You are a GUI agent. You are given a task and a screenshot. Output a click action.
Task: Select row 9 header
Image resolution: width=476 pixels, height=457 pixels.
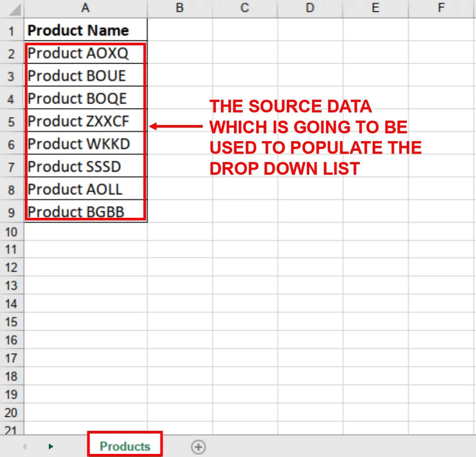coord(11,212)
